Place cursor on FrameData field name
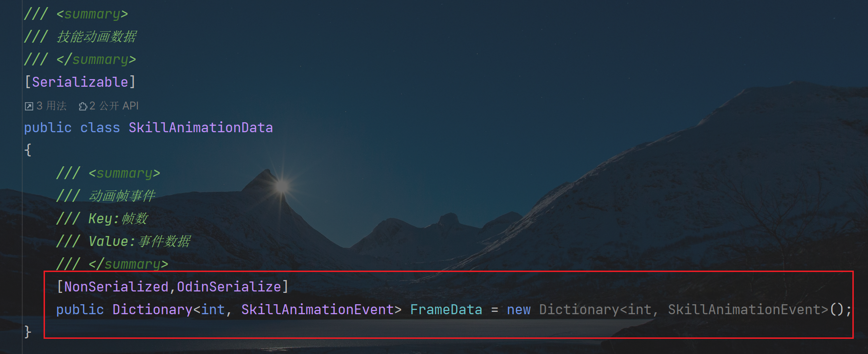This screenshot has height=354, width=868. [446, 309]
